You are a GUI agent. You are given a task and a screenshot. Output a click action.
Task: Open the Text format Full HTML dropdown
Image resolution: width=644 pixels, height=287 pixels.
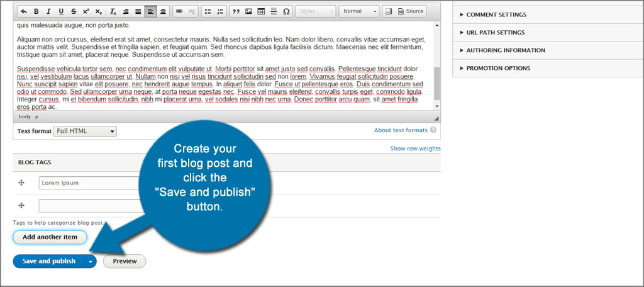point(85,131)
